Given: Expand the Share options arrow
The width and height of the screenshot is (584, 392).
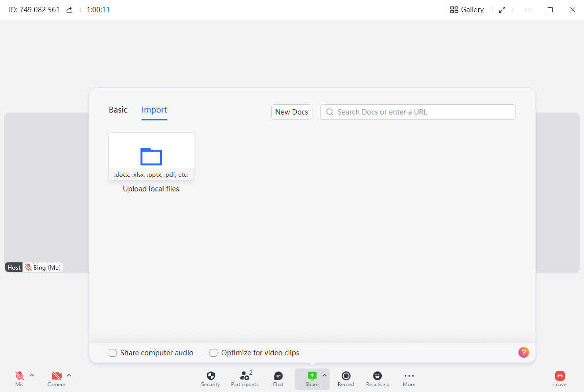Looking at the screenshot, I should point(324,375).
